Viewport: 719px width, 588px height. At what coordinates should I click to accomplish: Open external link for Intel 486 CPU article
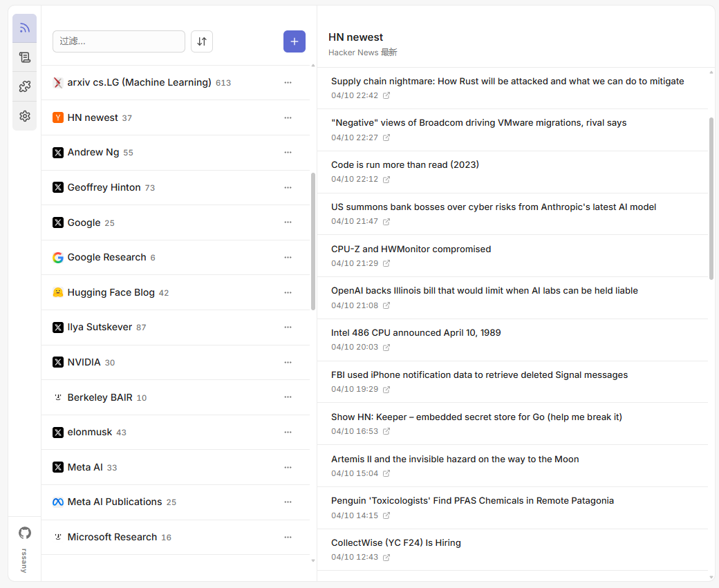[386, 348]
